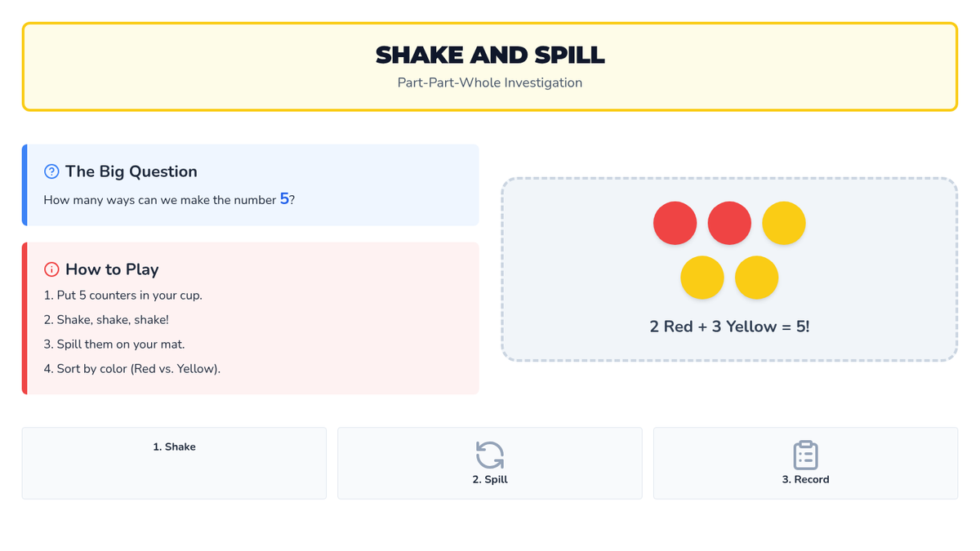Click the 3. Record label

(x=805, y=480)
